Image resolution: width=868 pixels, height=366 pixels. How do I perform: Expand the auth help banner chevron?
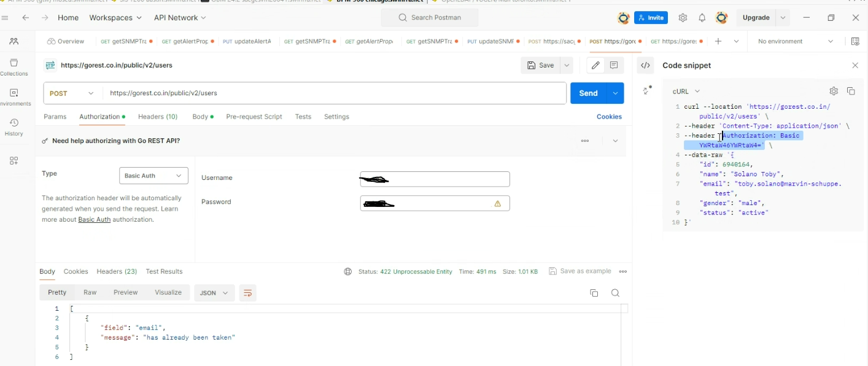[x=615, y=141]
